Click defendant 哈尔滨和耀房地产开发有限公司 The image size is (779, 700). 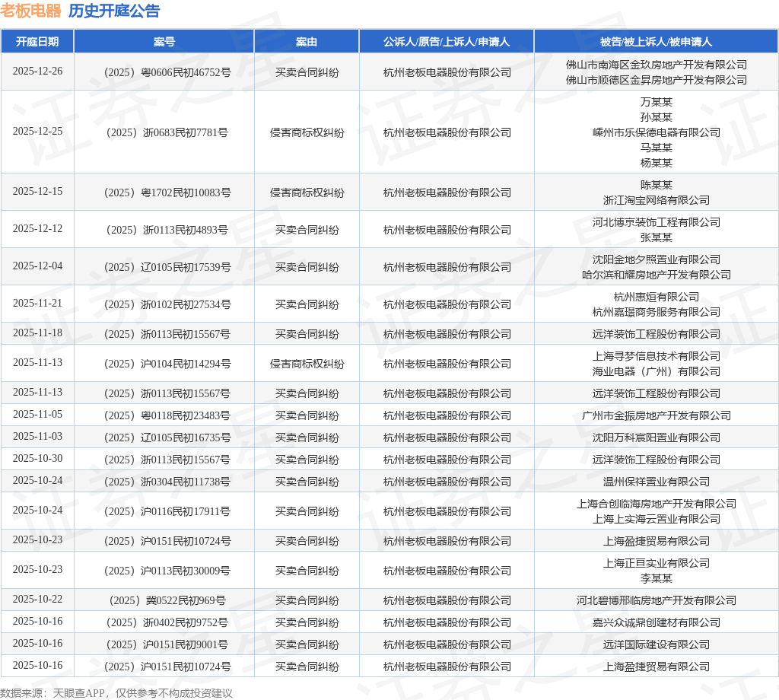point(657,275)
